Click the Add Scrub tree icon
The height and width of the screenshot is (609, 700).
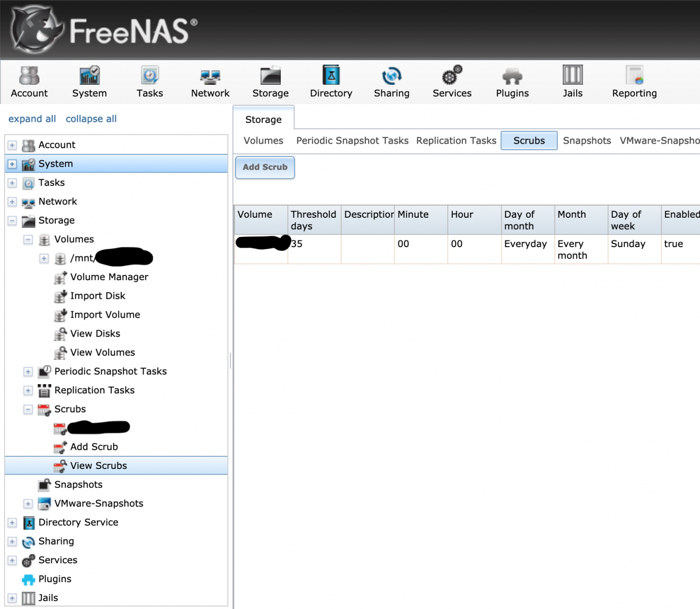point(60,447)
